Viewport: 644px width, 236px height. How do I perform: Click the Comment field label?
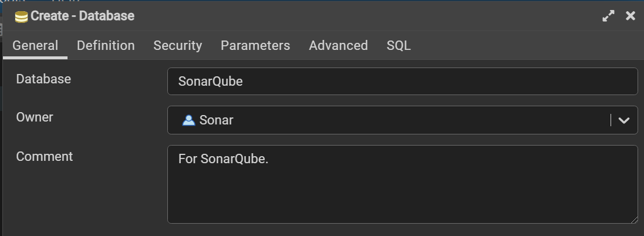(45, 157)
